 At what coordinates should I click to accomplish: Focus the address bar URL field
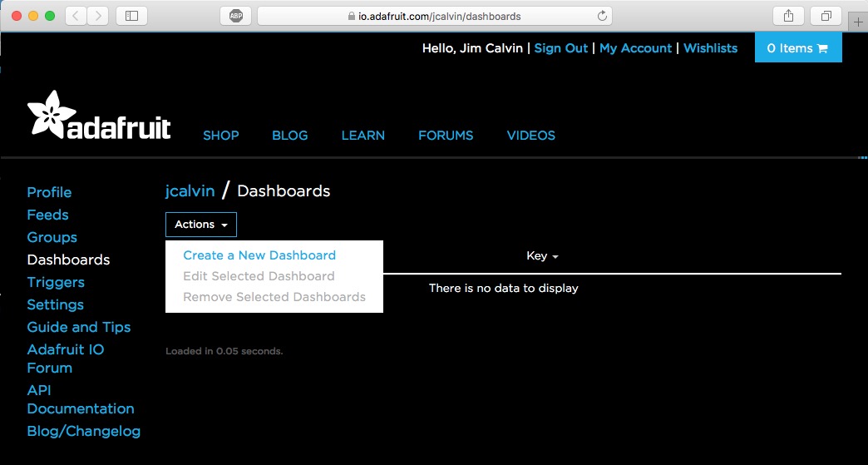click(435, 16)
